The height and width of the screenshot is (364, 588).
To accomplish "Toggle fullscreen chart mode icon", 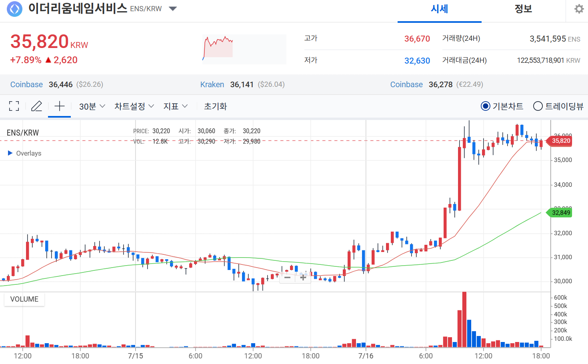I will click(x=14, y=106).
